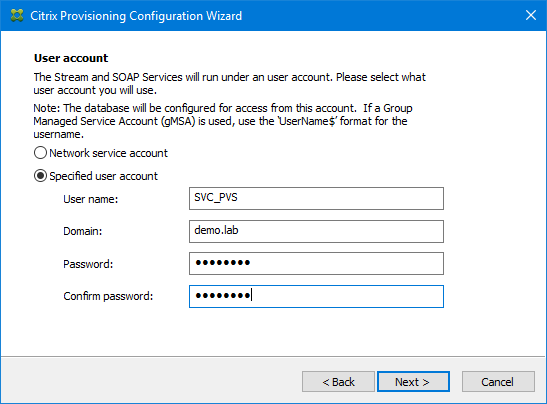Click the 'Domain:' label
This screenshot has height=404, width=547.
tap(83, 231)
